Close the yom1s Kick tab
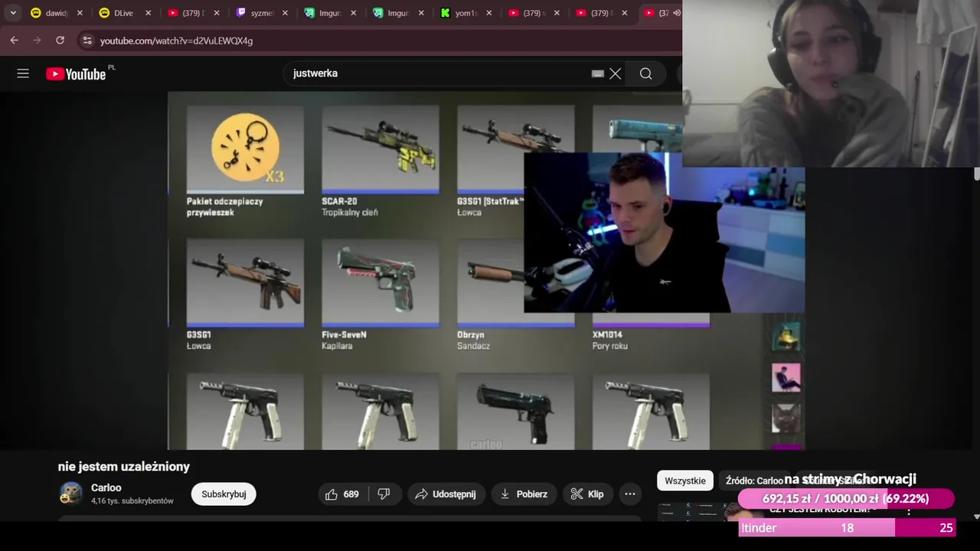 [x=488, y=13]
